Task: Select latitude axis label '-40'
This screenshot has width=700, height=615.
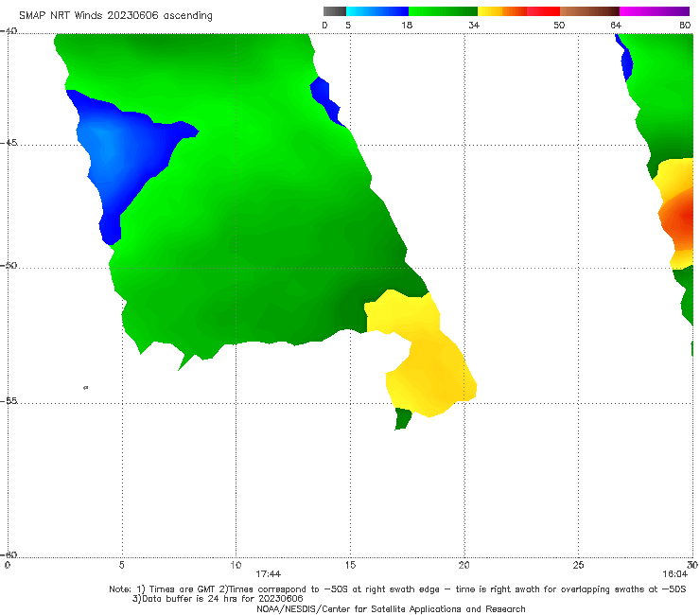Action: [x=9, y=31]
